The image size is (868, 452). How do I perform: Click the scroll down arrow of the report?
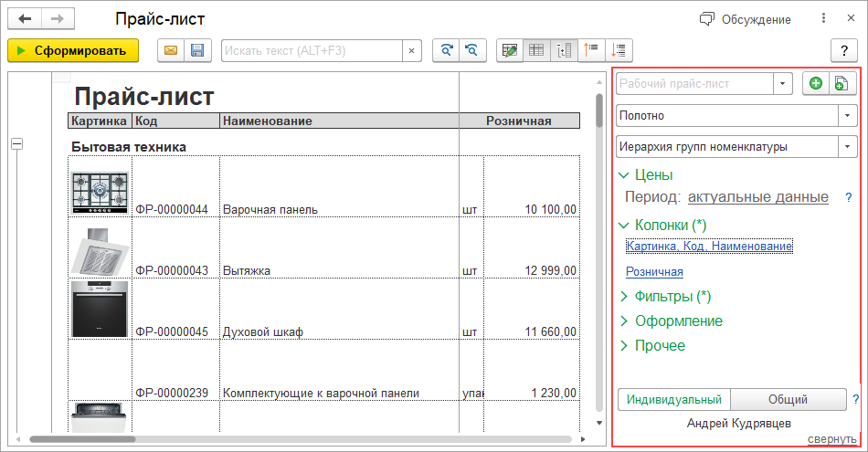click(599, 423)
